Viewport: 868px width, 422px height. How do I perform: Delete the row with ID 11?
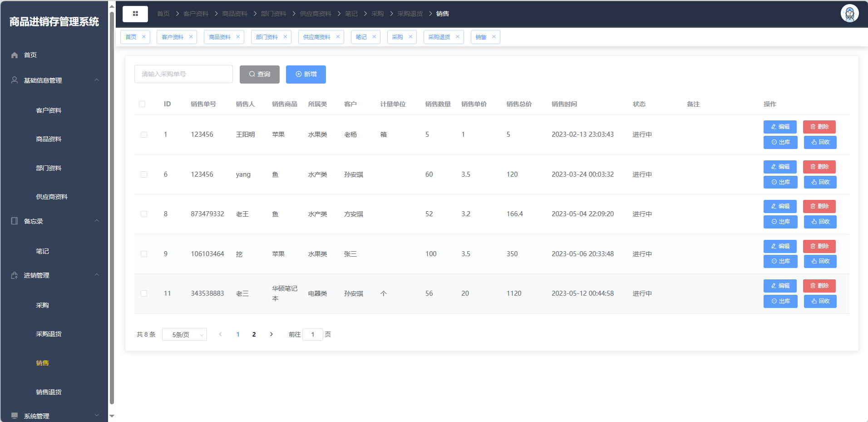[x=819, y=286]
